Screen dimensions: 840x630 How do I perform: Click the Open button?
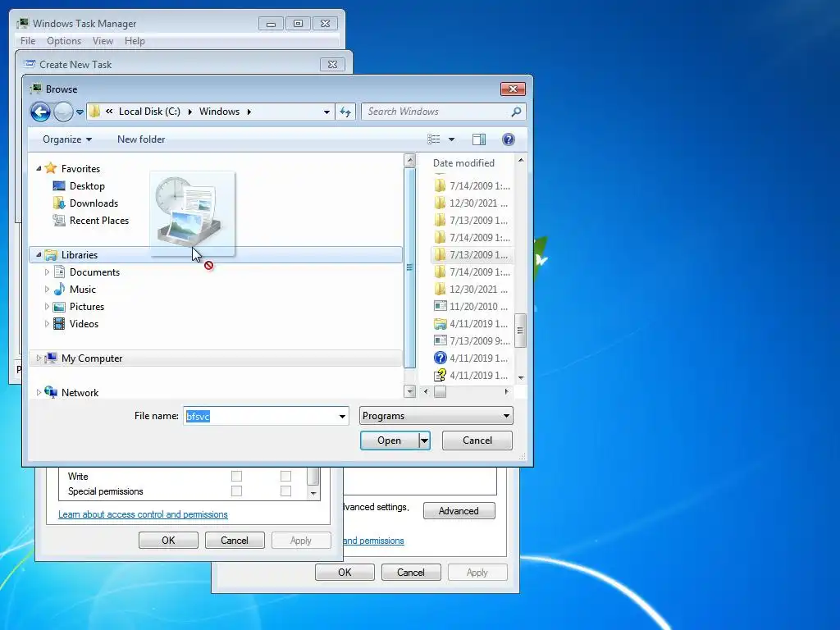(x=390, y=441)
